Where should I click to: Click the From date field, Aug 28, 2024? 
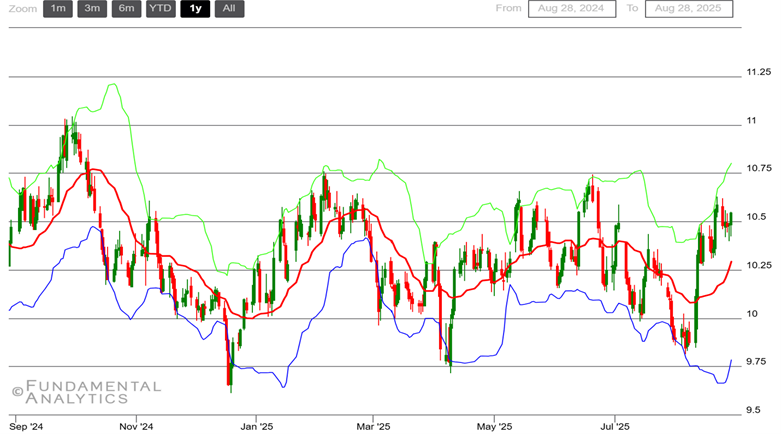571,9
